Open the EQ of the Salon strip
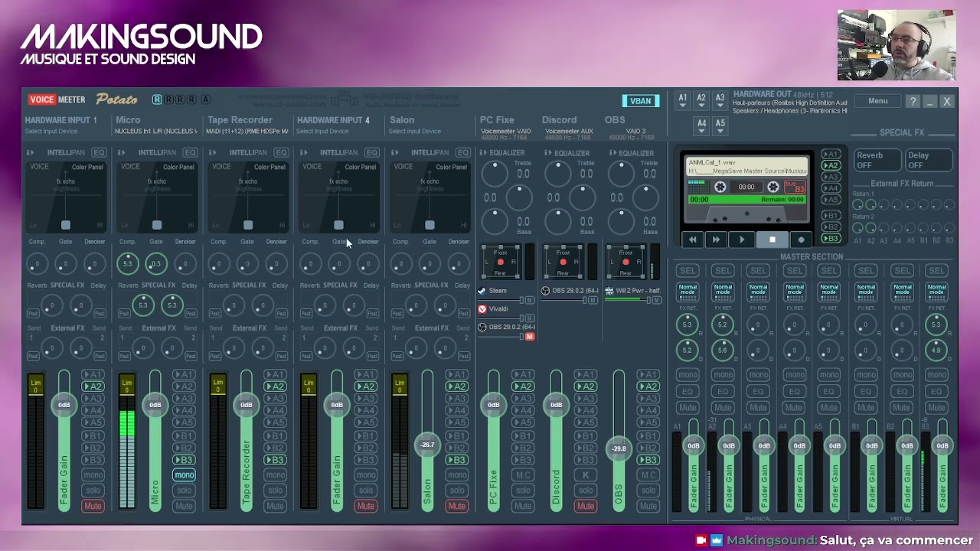 point(462,152)
